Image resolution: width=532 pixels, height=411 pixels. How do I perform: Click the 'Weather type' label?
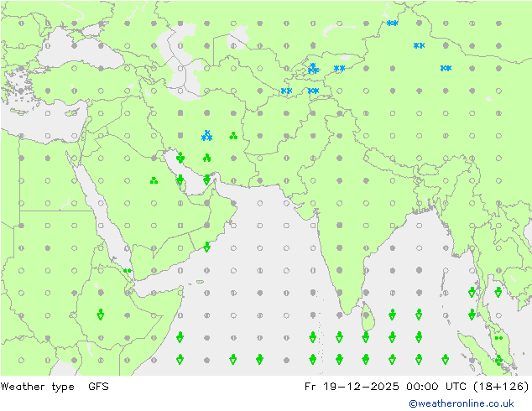point(37,387)
